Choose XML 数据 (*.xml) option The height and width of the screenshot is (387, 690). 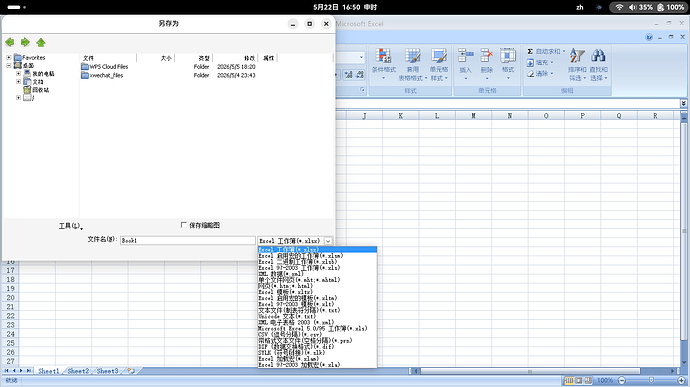[x=317, y=273]
